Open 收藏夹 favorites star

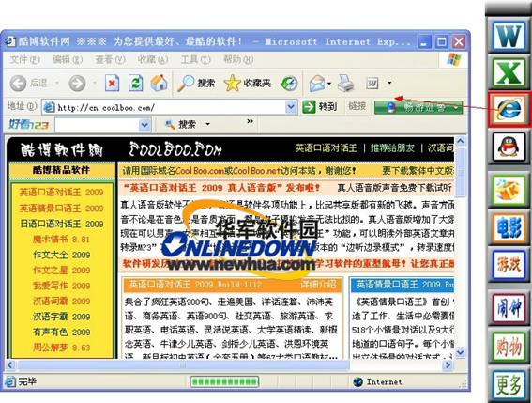click(x=248, y=83)
